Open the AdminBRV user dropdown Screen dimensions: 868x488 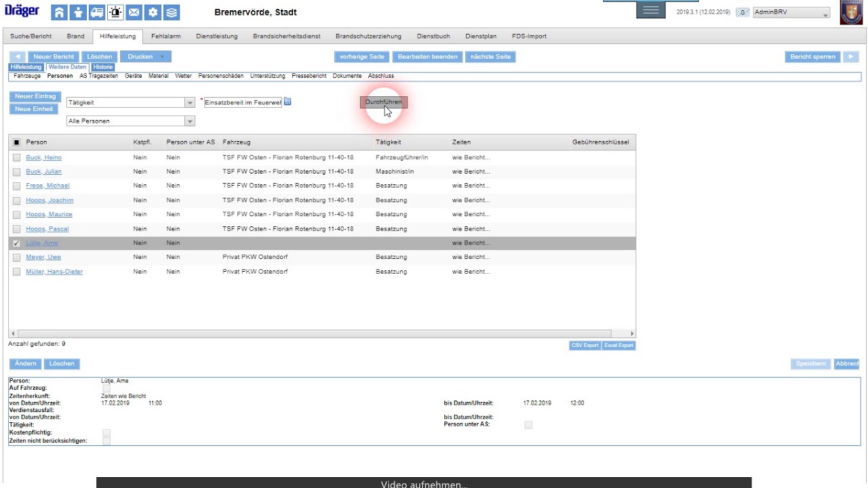[x=791, y=13]
